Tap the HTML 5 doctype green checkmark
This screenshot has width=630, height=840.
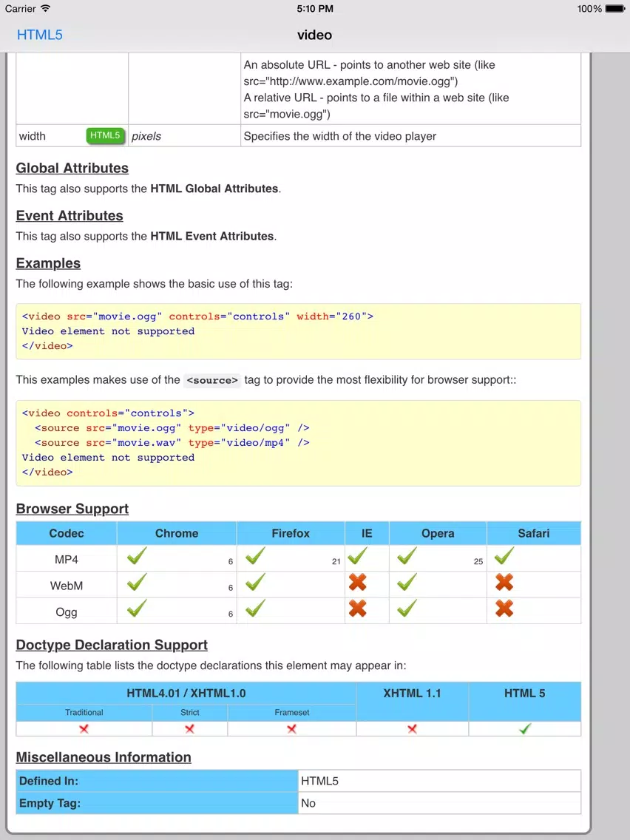[525, 728]
